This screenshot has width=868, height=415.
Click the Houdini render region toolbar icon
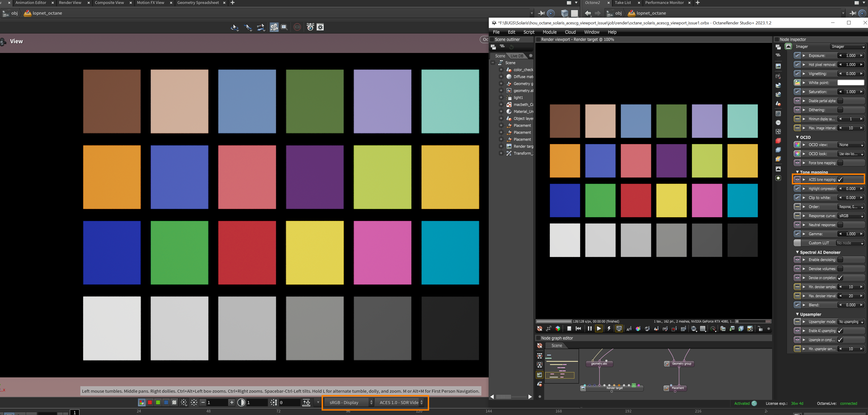pyautogui.click(x=284, y=27)
